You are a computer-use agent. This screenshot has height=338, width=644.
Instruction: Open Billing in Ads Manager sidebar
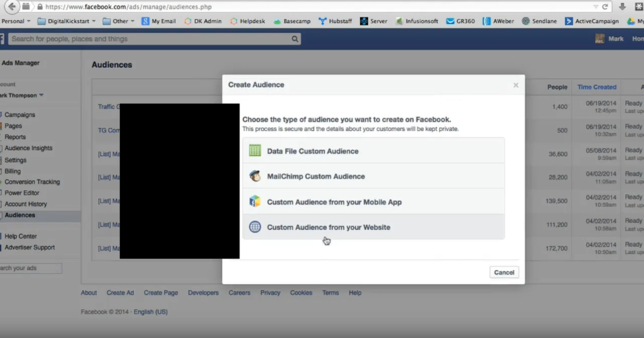coord(13,171)
